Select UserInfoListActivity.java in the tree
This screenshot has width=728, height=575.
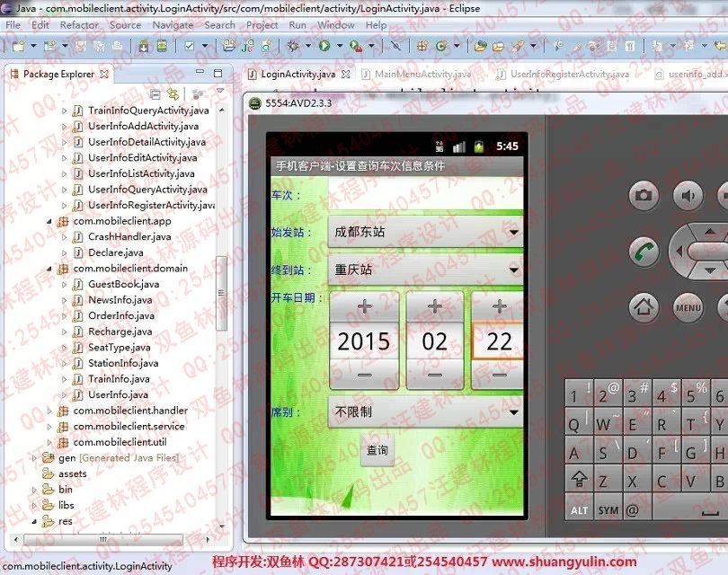pos(141,174)
